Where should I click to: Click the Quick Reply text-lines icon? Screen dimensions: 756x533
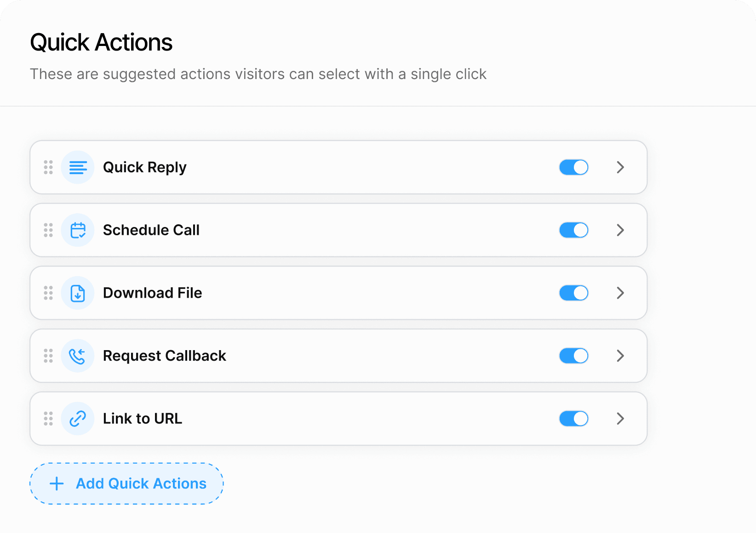(x=78, y=168)
